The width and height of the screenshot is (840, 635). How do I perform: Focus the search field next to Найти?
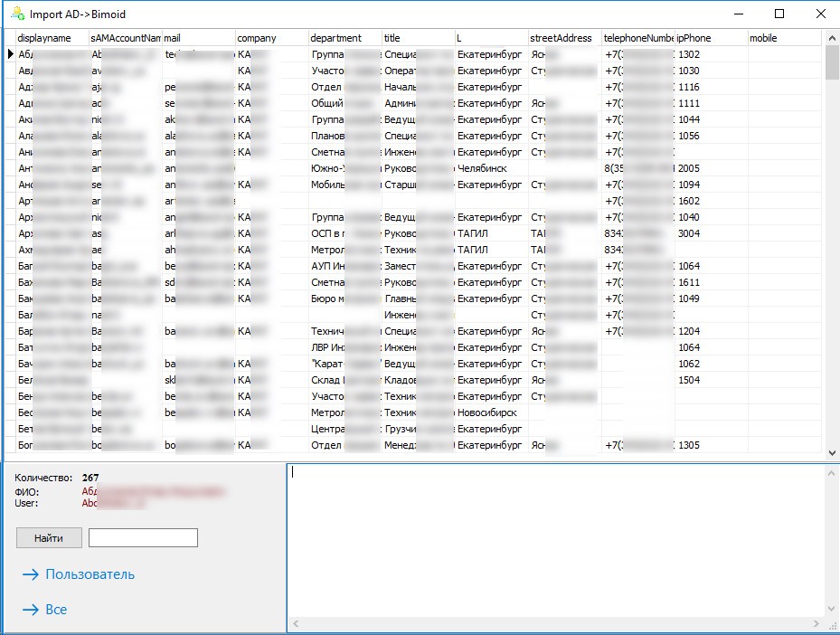143,538
